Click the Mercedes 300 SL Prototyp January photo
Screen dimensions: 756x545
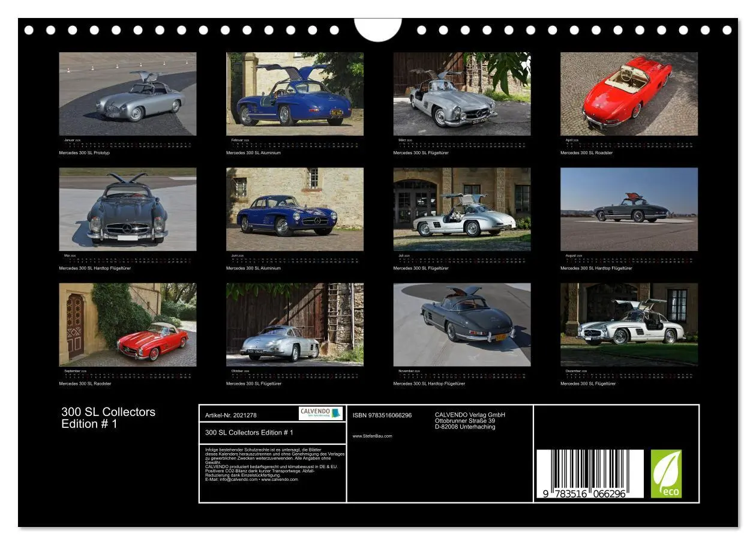[x=127, y=94]
